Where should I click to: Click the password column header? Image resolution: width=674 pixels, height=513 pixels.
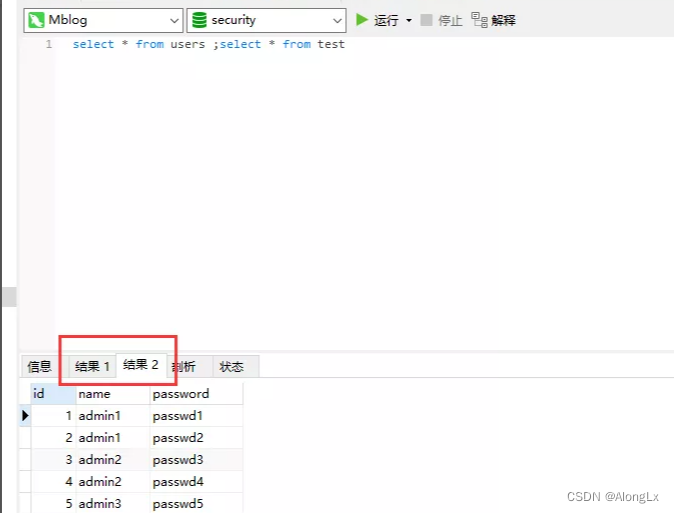pos(196,393)
